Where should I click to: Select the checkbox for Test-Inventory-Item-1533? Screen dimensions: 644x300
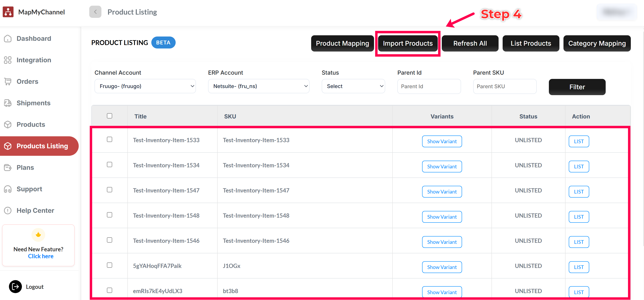click(109, 140)
